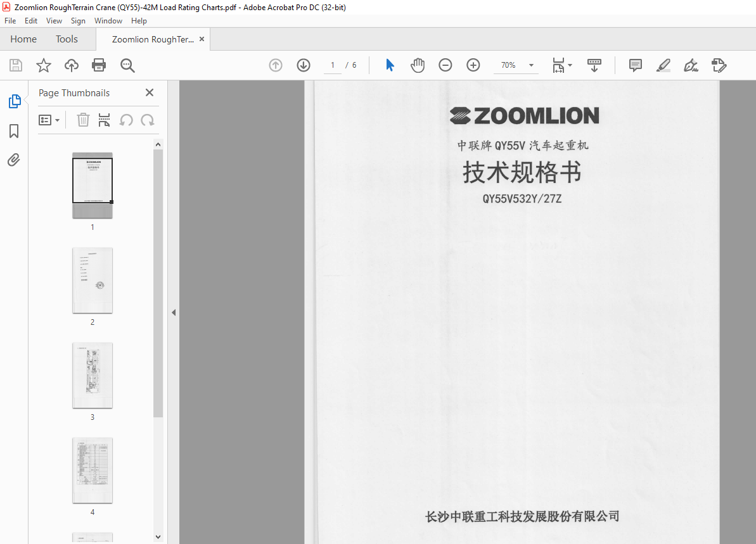756x544 pixels.
Task: Switch to the Tools tab
Action: [67, 39]
